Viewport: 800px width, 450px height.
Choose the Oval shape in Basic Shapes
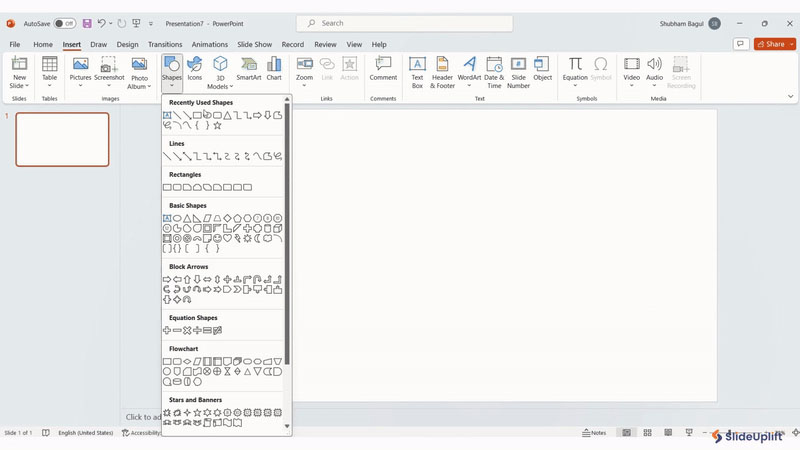click(177, 218)
